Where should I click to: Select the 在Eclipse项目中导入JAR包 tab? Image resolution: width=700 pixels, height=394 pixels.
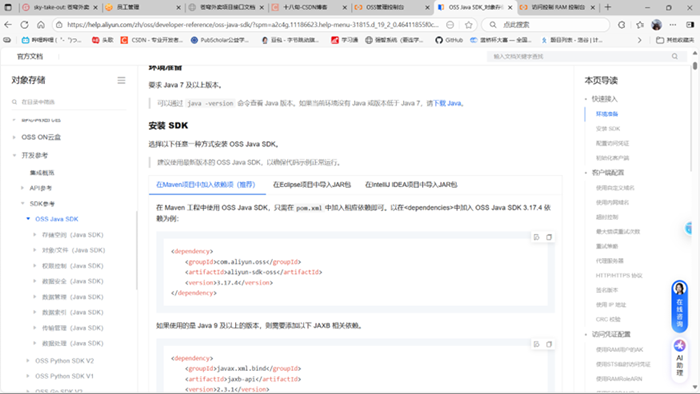tap(312, 185)
